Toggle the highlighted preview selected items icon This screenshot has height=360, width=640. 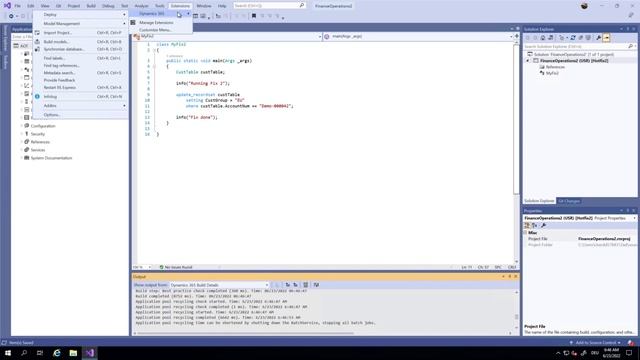[x=607, y=38]
